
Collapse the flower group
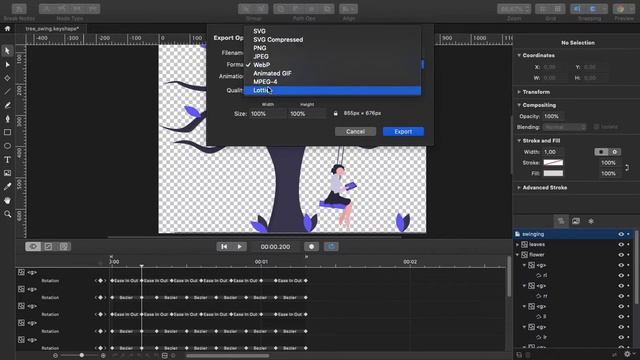(518, 255)
